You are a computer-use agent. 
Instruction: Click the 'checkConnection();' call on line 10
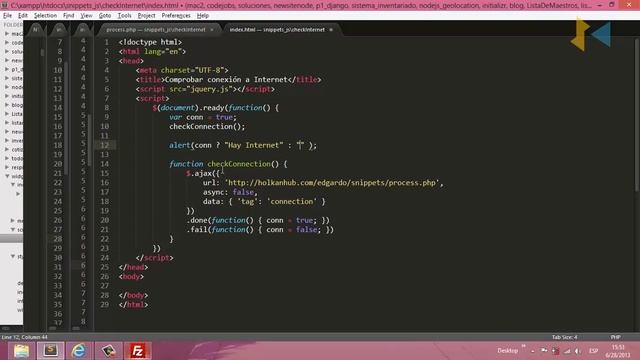207,127
